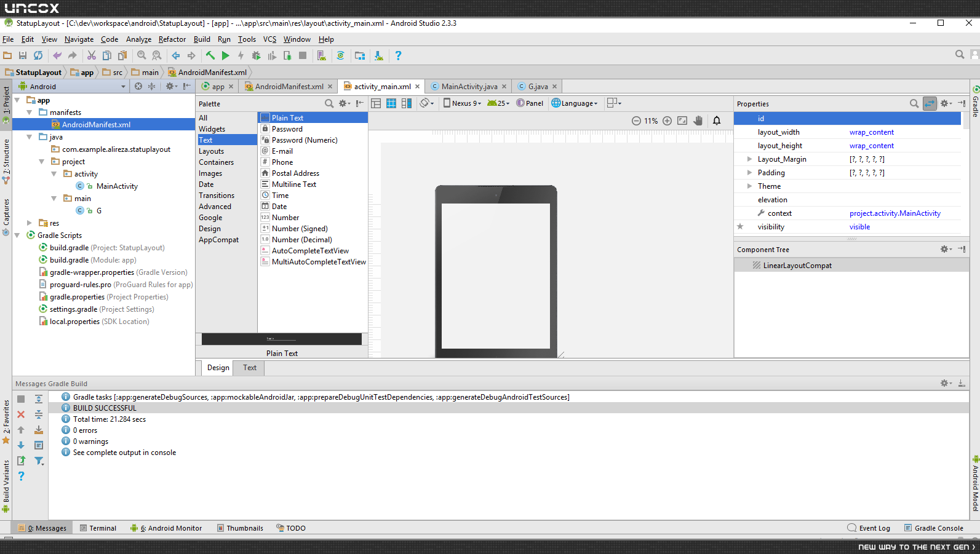Image resolution: width=980 pixels, height=554 pixels.
Task: Expand the Theme property
Action: click(749, 186)
